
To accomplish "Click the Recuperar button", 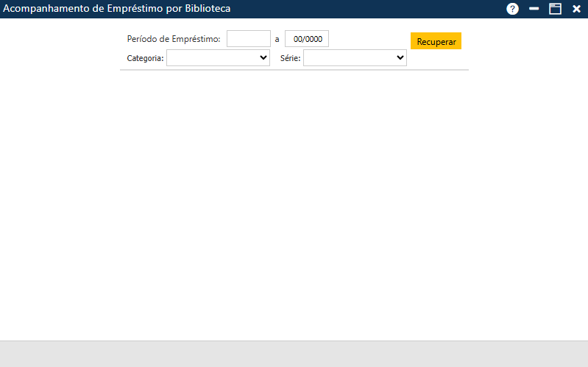I will pyautogui.click(x=436, y=41).
